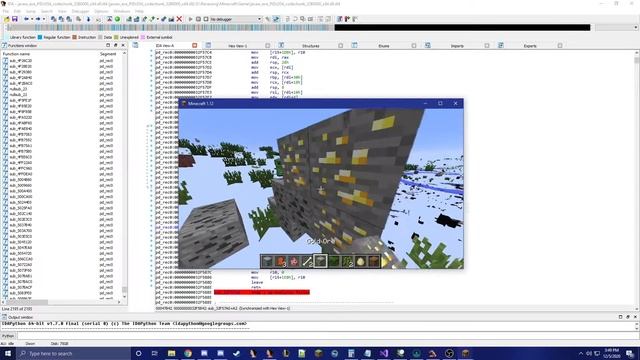Click the Unexplored legend color swatch
Image resolution: width=640 pixels, height=360 pixels.
point(116,37)
